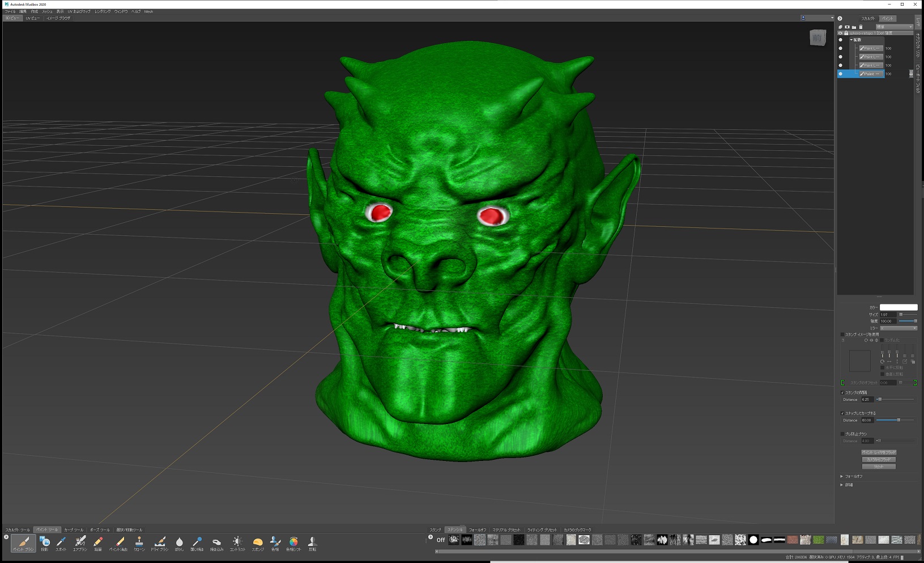Choose the Eyedropper (スポイト) tool
The height and width of the screenshot is (563, 924).
point(61,543)
